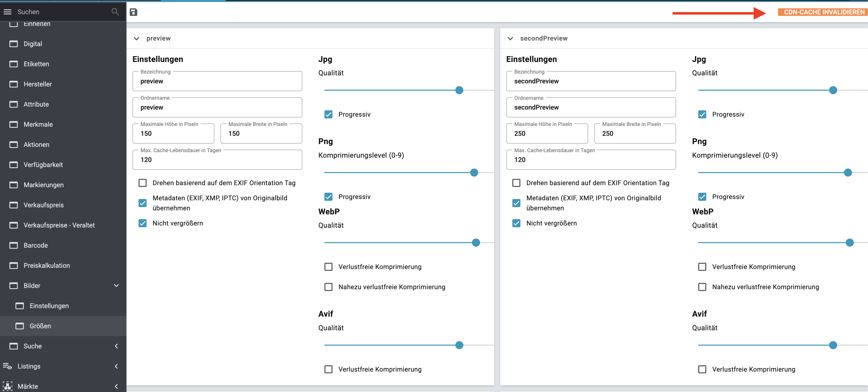Enable EXIF orientation rotation in preview
This screenshot has width=868, height=392.
pos(143,183)
